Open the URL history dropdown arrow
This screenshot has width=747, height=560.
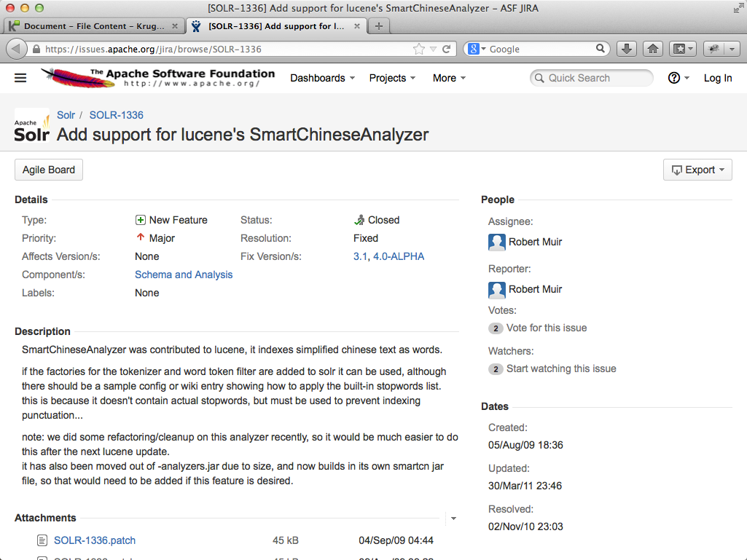(433, 49)
